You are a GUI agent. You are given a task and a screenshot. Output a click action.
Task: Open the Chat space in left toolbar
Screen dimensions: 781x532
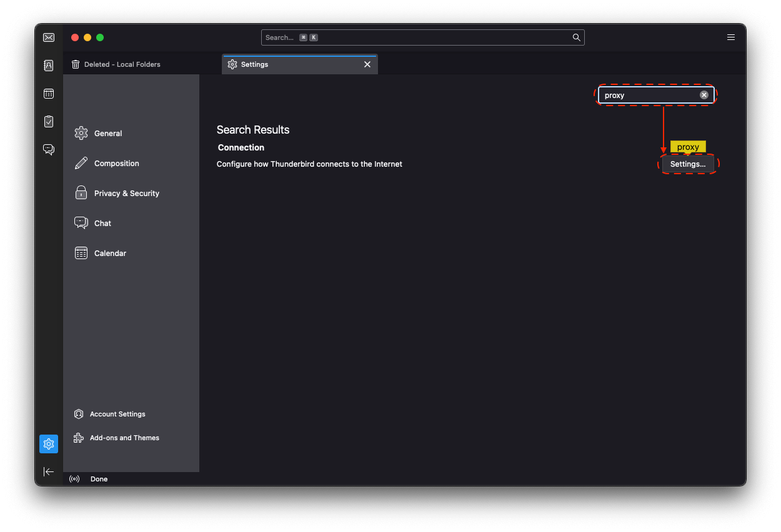[49, 149]
